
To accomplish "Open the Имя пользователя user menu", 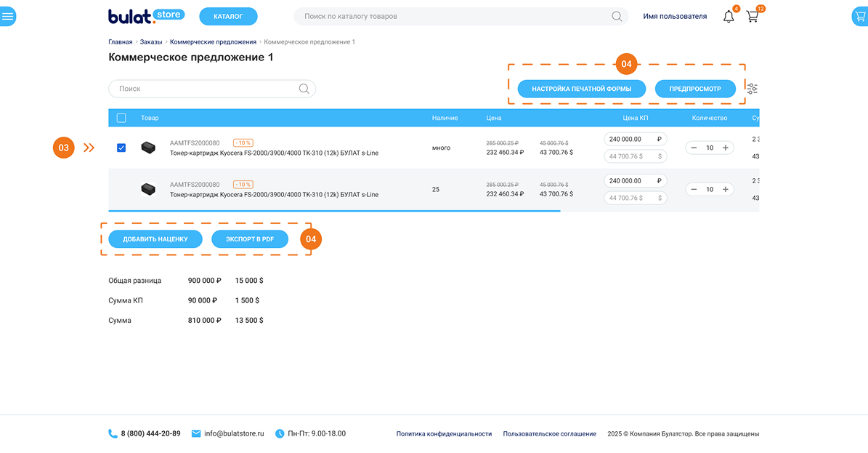I will point(675,16).
